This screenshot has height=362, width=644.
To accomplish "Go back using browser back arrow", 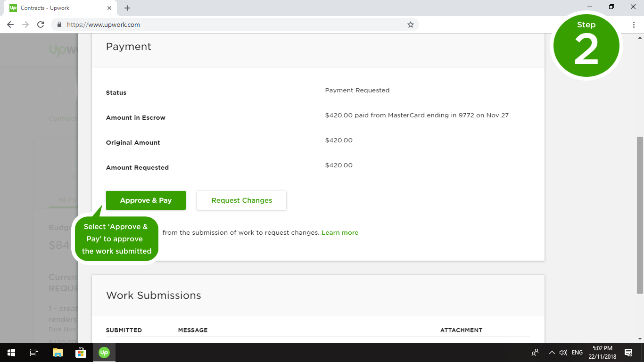I will (10, 25).
